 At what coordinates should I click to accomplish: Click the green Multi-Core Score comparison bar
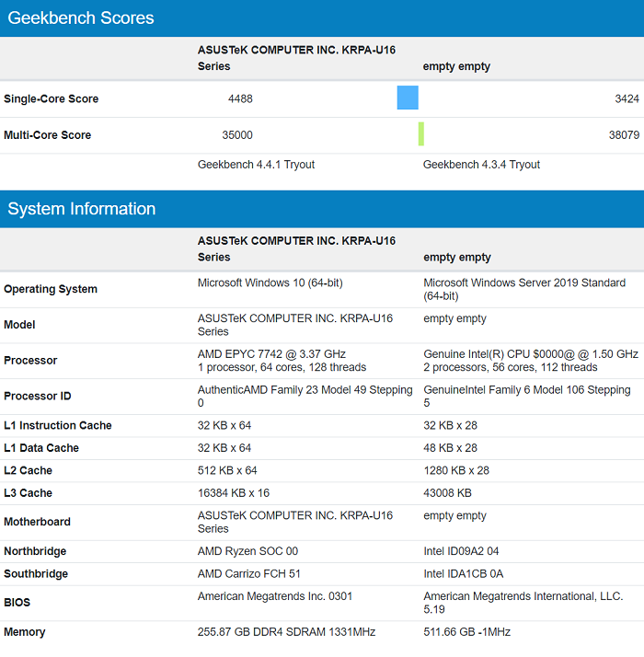coord(420,134)
